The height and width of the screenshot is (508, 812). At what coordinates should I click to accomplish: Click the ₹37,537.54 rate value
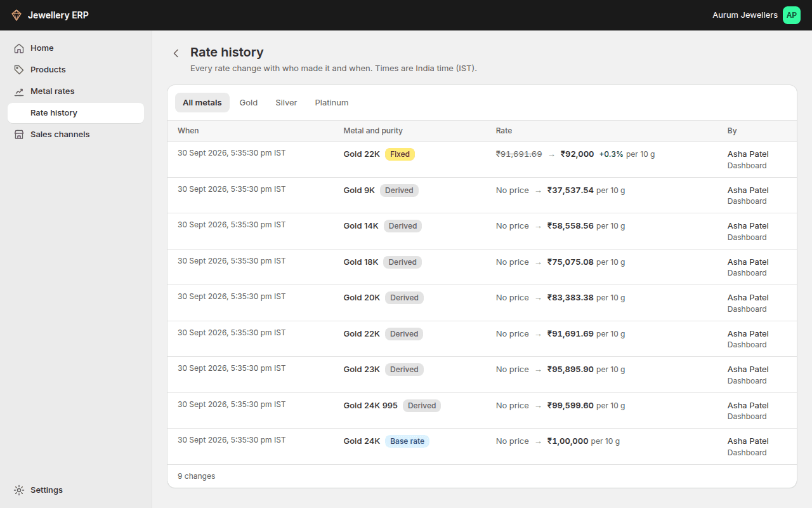coord(571,190)
